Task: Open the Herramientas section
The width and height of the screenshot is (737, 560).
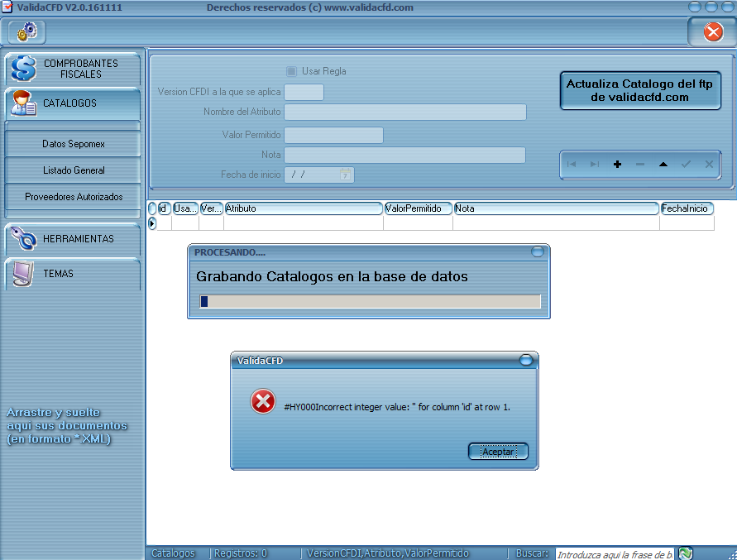Action: tap(73, 239)
